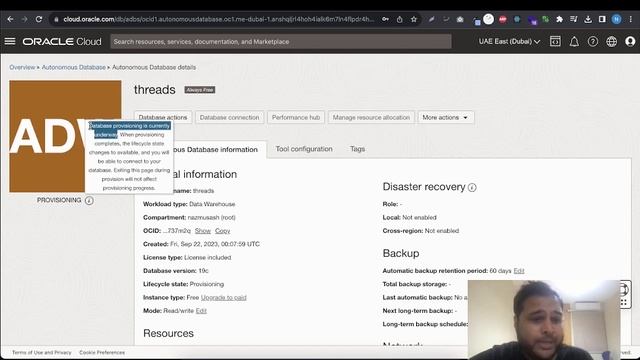
Task: Click the browser address bar URL
Action: (218, 19)
